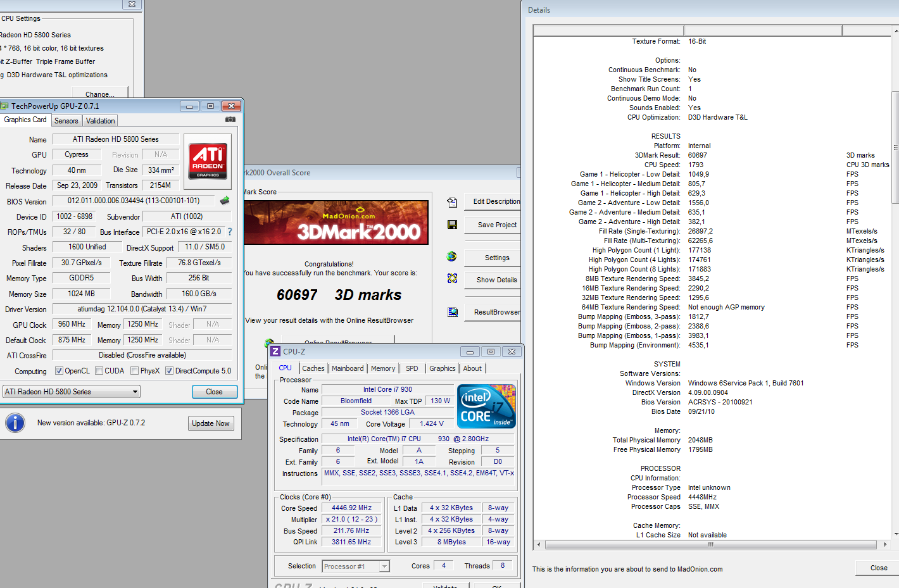Click the 3DMark Result 60697 value in Details
The height and width of the screenshot is (588, 899).
pos(698,155)
